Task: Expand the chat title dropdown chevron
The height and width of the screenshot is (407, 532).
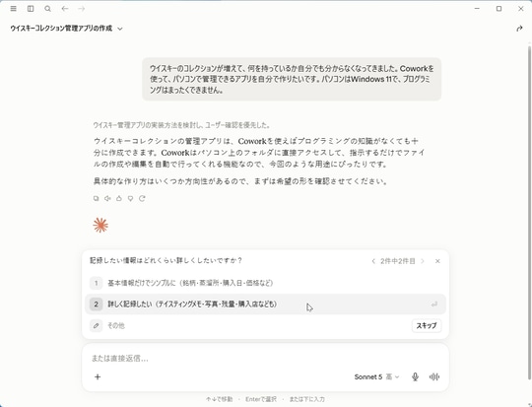Action: pos(120,29)
